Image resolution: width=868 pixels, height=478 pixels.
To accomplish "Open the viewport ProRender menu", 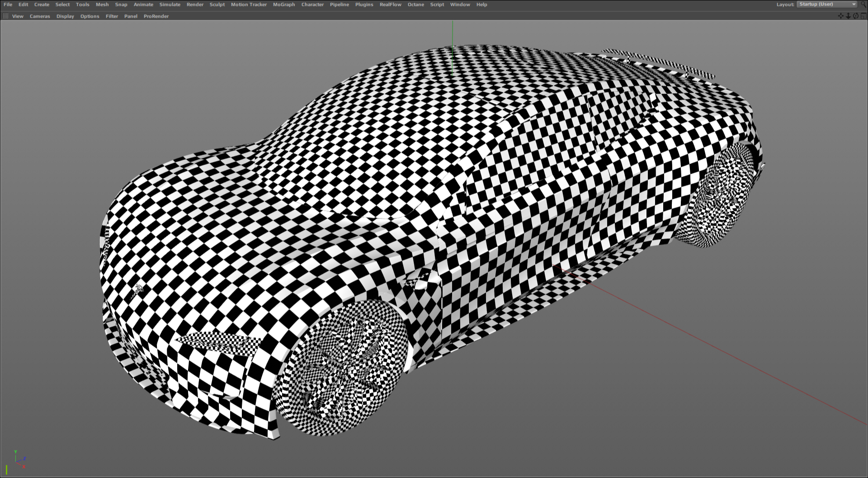I will point(156,16).
